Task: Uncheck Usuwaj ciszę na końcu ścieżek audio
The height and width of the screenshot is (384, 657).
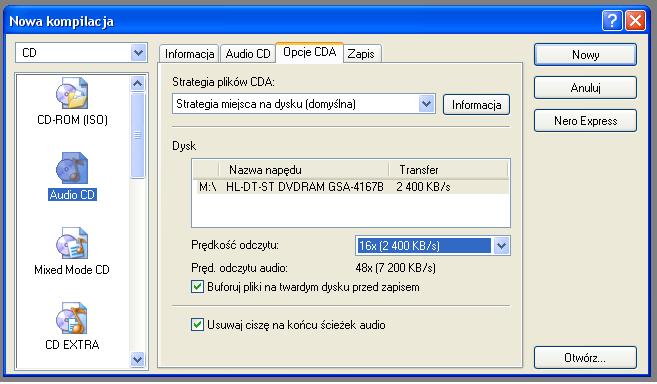Action: 197,324
